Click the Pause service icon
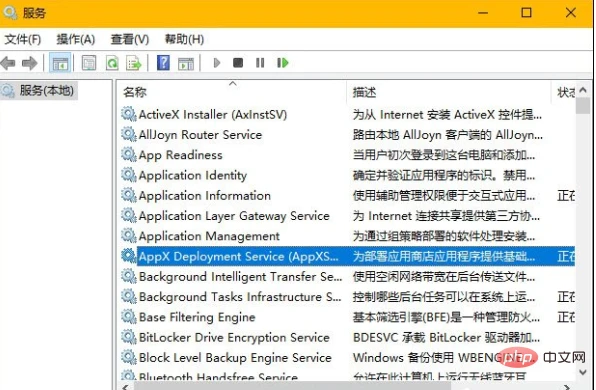 coord(260,63)
